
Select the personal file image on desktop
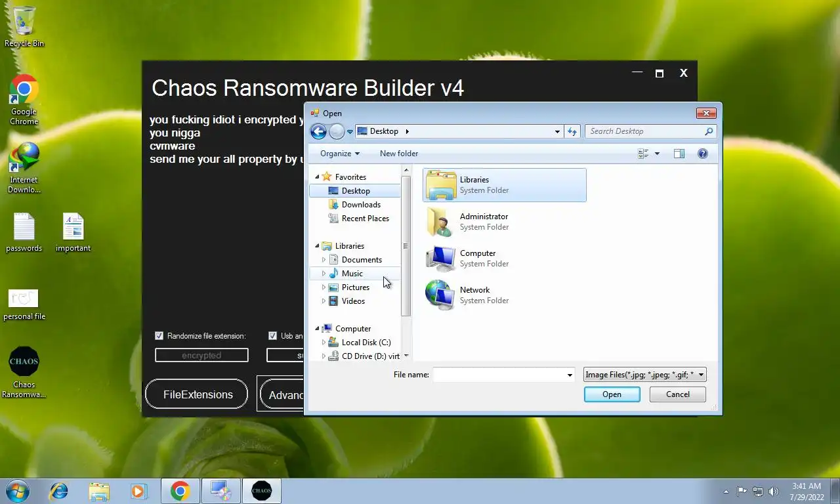pyautogui.click(x=24, y=304)
